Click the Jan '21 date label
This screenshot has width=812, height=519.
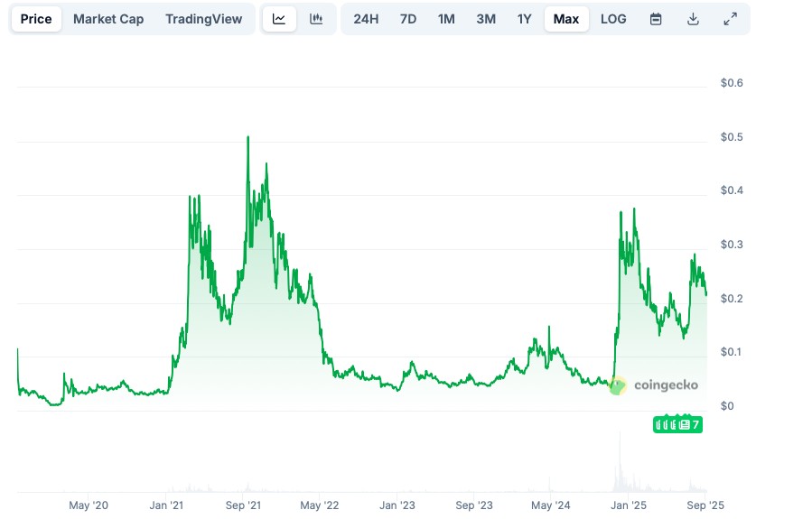pos(166,505)
